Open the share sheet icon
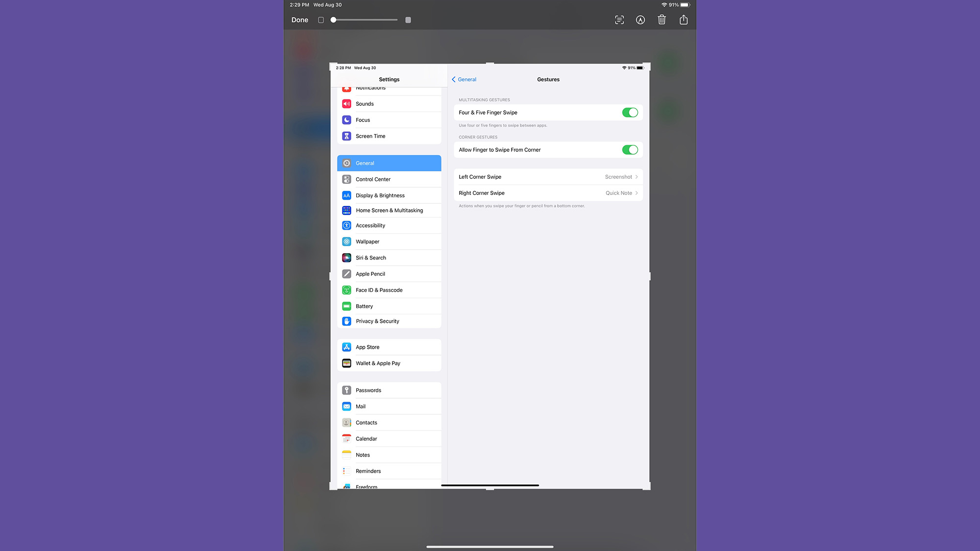 tap(684, 20)
